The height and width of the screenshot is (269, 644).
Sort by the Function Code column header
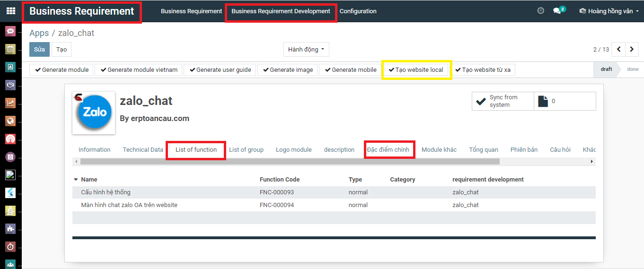point(280,180)
